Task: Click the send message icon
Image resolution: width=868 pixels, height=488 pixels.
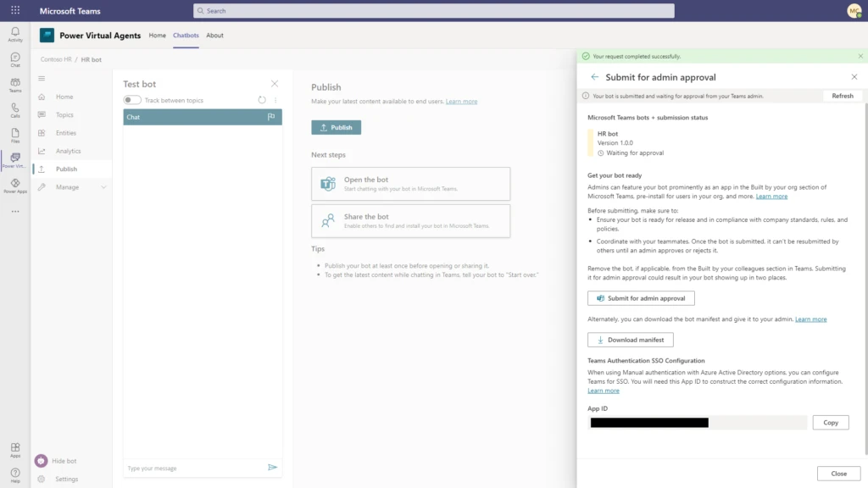Action: pyautogui.click(x=273, y=467)
